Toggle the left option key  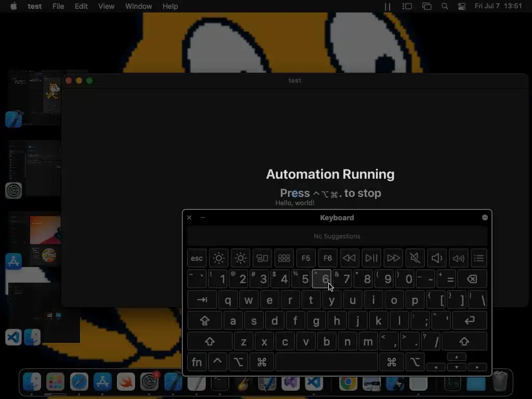(x=238, y=362)
